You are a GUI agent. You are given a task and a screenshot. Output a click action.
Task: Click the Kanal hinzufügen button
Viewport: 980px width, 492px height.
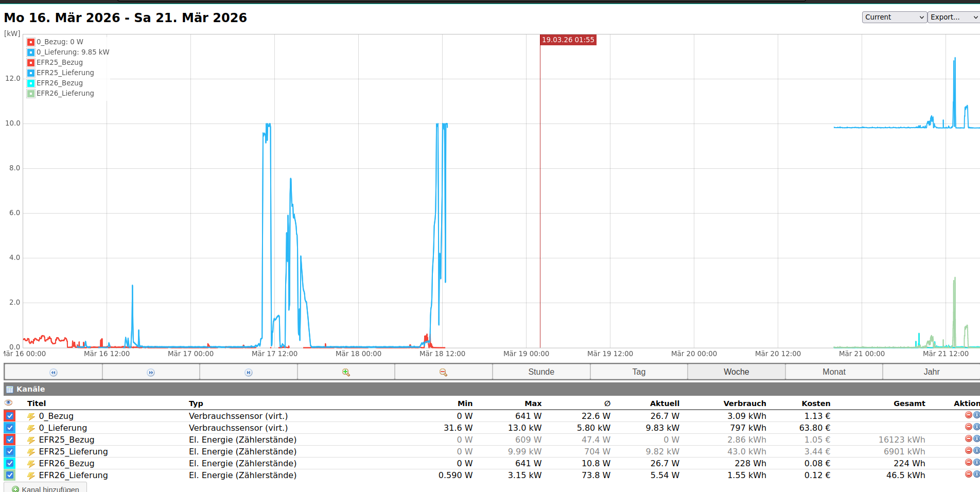45,488
